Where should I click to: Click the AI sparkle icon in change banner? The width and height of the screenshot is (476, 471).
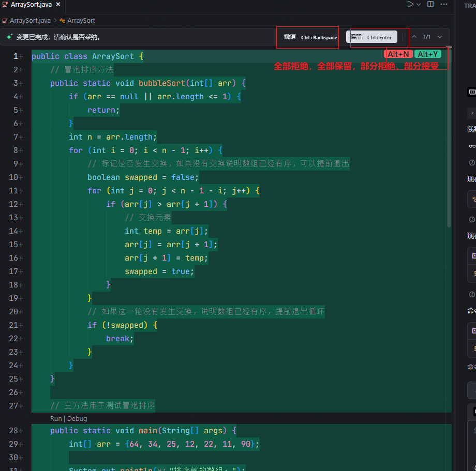[9, 37]
